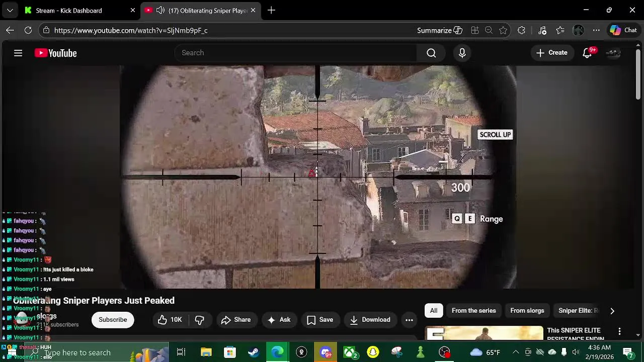Click the split screen icon in the address bar

click(x=474, y=30)
